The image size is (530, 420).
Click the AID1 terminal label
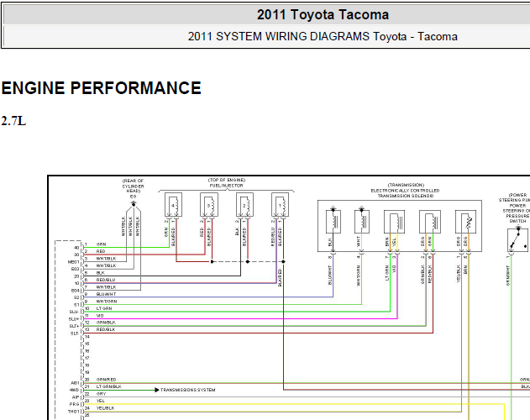(x=75, y=383)
